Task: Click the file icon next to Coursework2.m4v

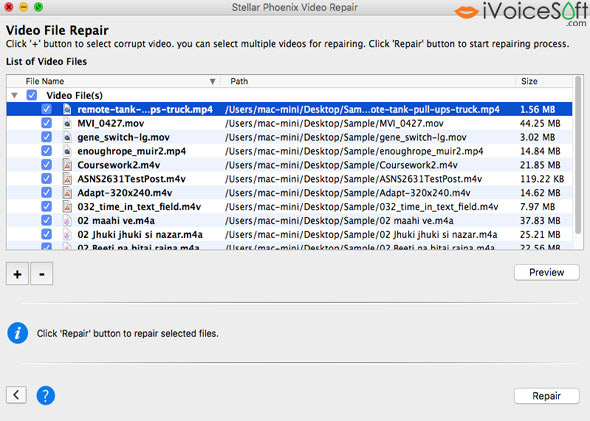Action: (67, 165)
